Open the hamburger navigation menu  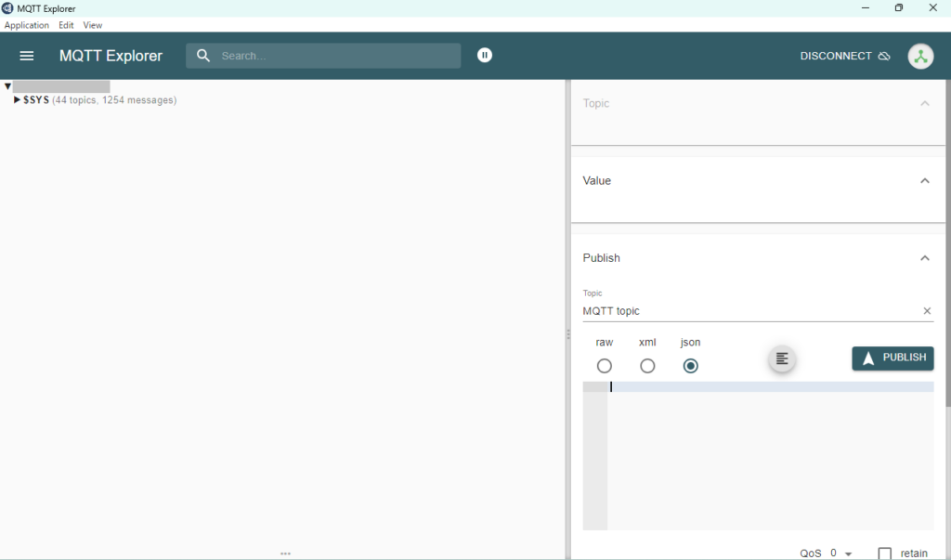27,56
